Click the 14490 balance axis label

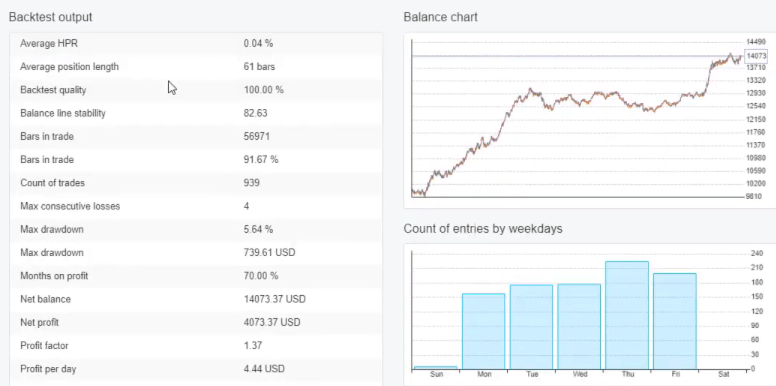pyautogui.click(x=755, y=43)
